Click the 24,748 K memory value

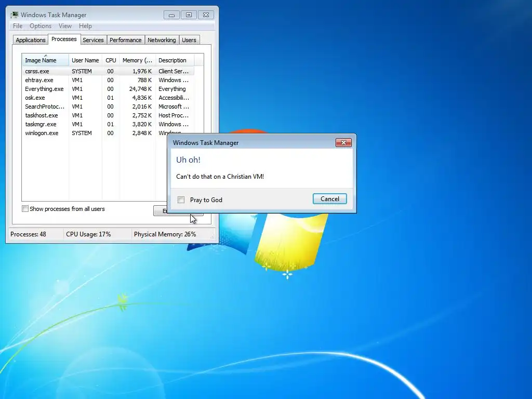pyautogui.click(x=140, y=89)
